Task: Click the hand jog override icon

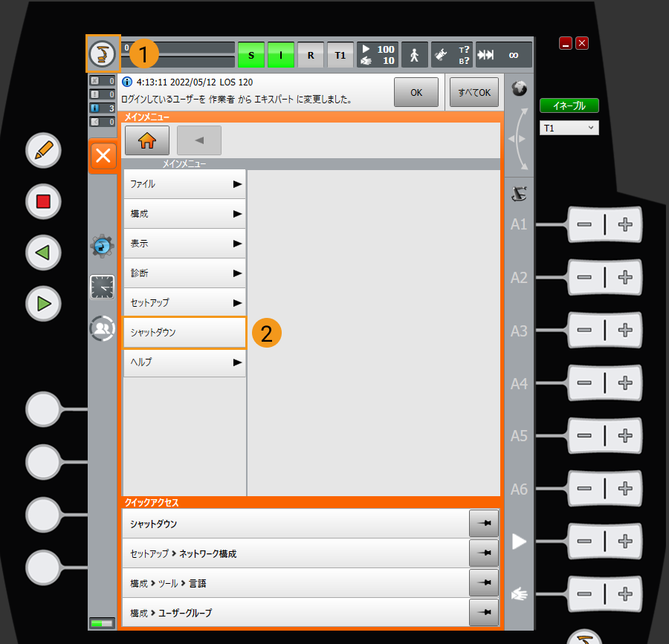Action: (x=520, y=594)
